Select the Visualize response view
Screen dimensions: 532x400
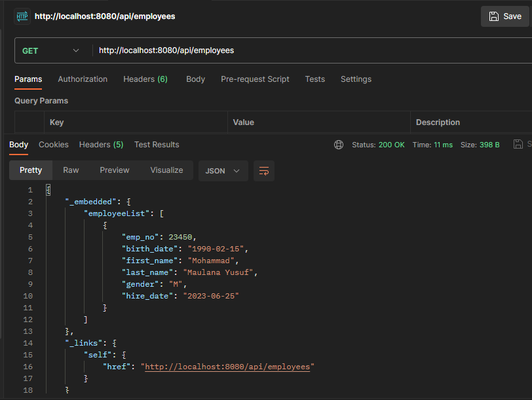click(166, 170)
